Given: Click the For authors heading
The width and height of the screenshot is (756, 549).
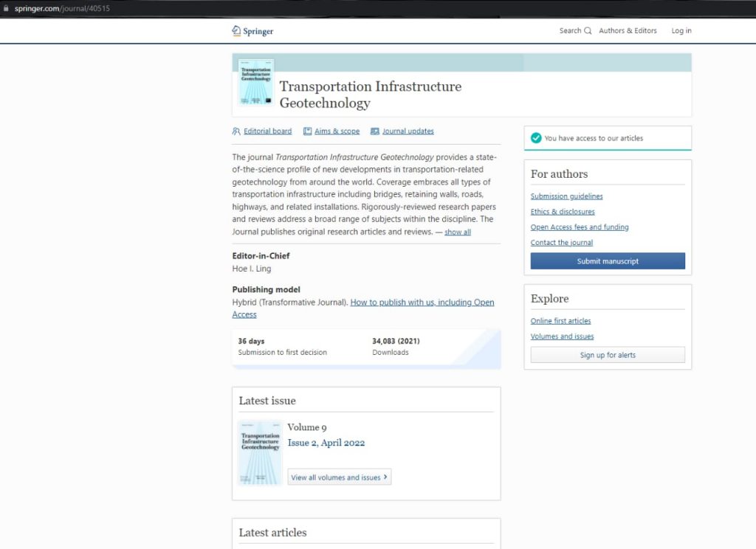Looking at the screenshot, I should 560,174.
